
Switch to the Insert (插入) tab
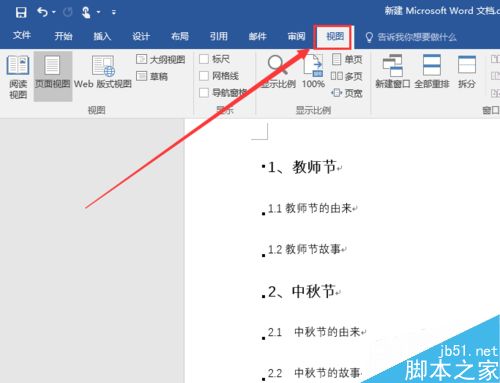coord(102,36)
